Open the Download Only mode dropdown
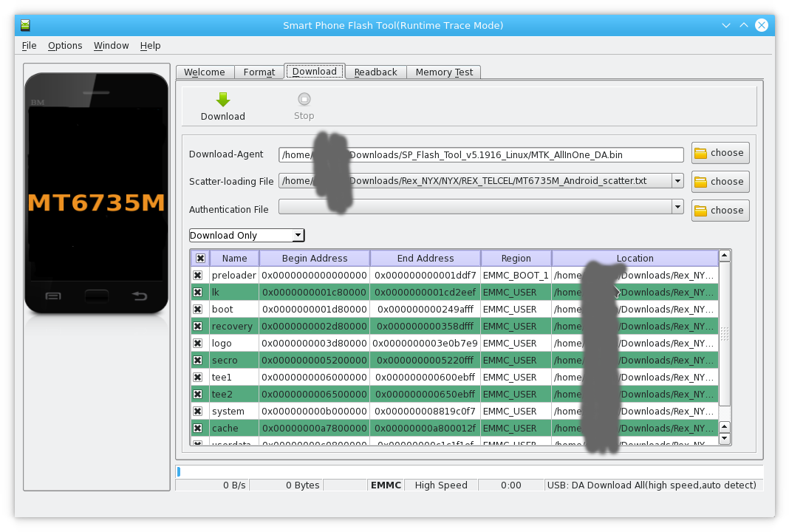 (x=247, y=235)
